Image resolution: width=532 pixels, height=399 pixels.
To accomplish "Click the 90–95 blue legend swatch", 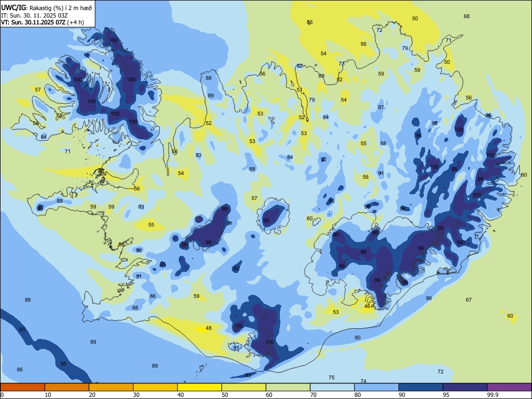I will 421,387.
